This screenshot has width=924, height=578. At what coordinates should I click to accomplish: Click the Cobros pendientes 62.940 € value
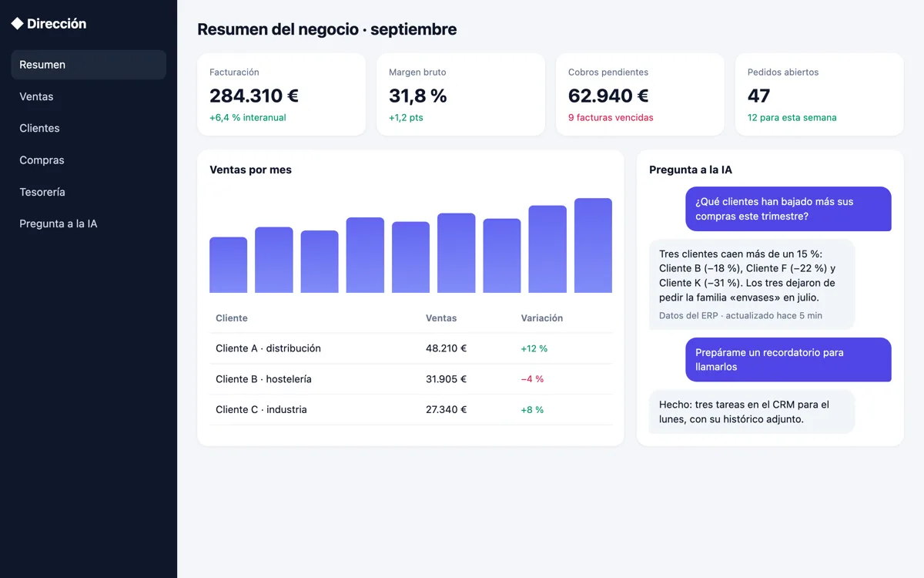click(x=608, y=96)
